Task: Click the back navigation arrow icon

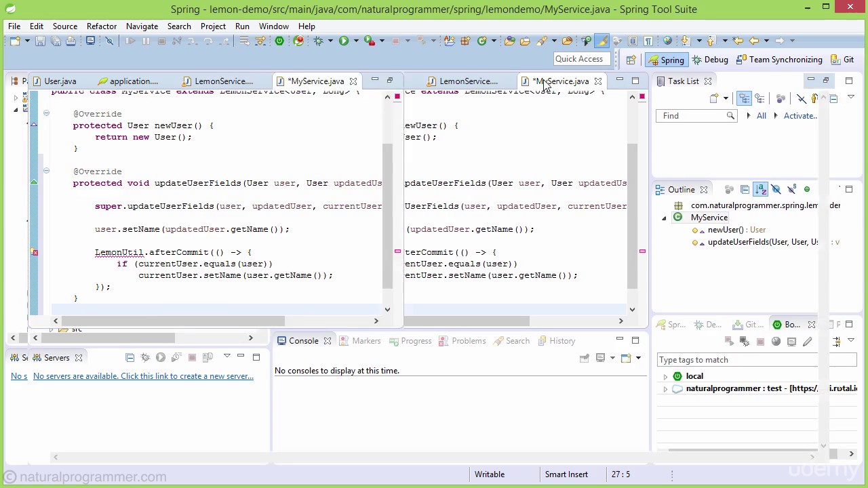Action: 753,41
